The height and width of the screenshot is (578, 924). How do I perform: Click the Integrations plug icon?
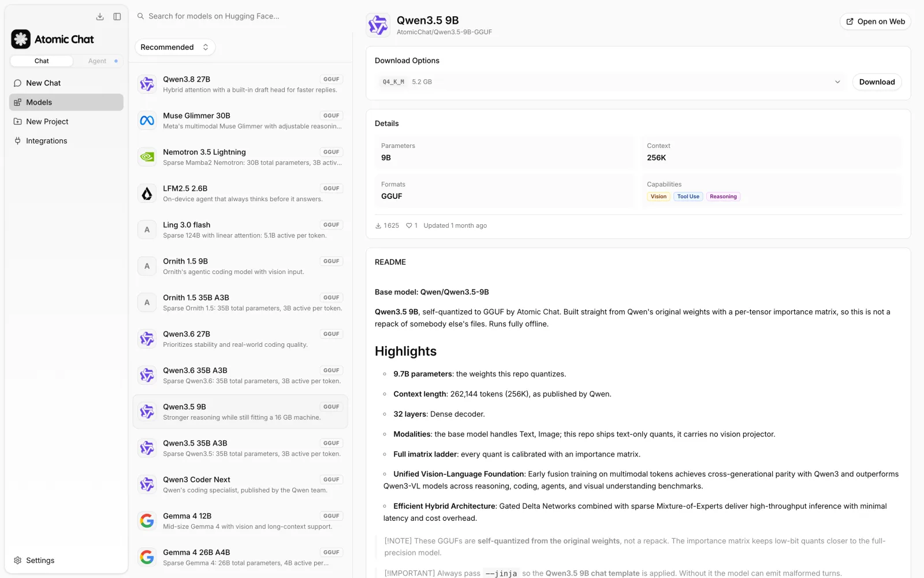17,141
